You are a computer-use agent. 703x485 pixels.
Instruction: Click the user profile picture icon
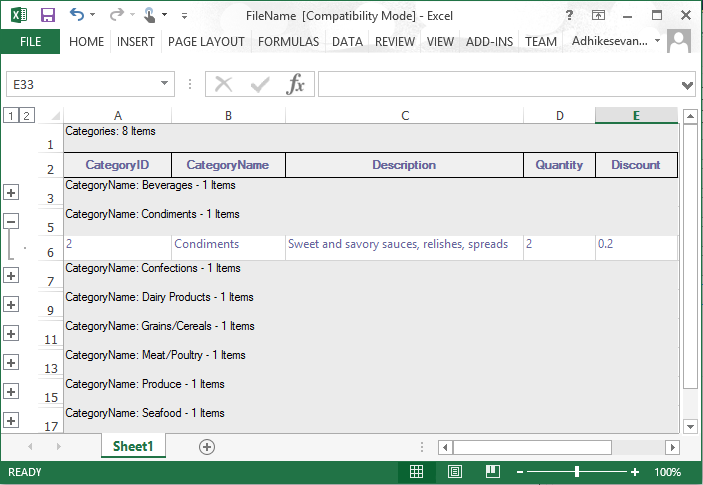pyautogui.click(x=679, y=41)
